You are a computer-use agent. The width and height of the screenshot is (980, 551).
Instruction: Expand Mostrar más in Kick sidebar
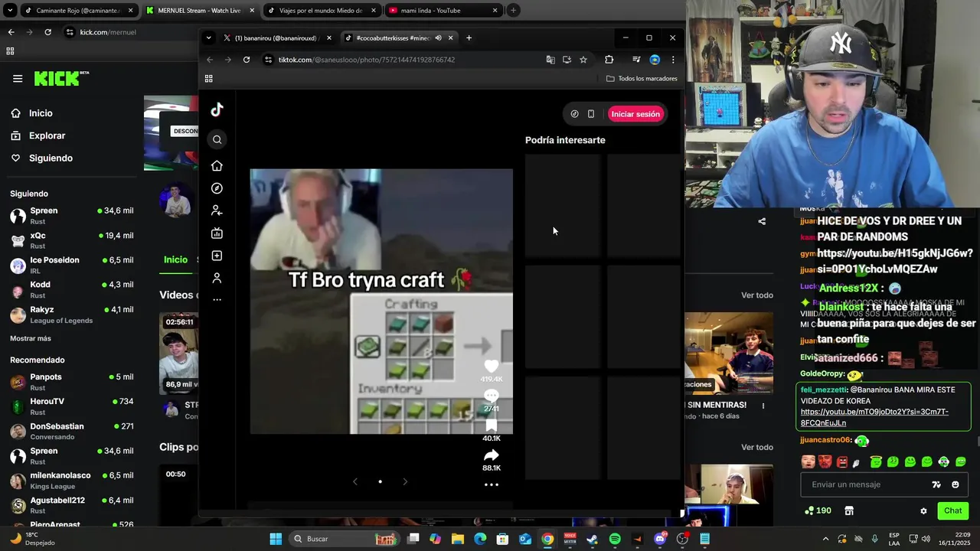[31, 338]
